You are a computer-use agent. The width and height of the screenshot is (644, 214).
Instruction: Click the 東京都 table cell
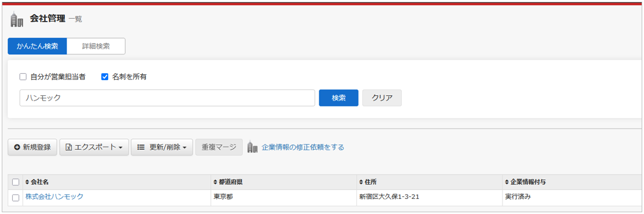[x=283, y=198]
